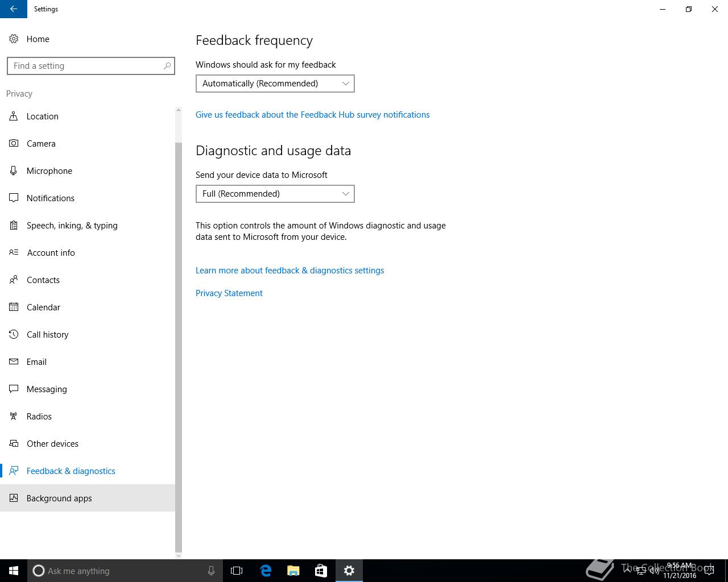The image size is (728, 582).
Task: Select Messaging in the sidebar
Action: pyautogui.click(x=88, y=389)
